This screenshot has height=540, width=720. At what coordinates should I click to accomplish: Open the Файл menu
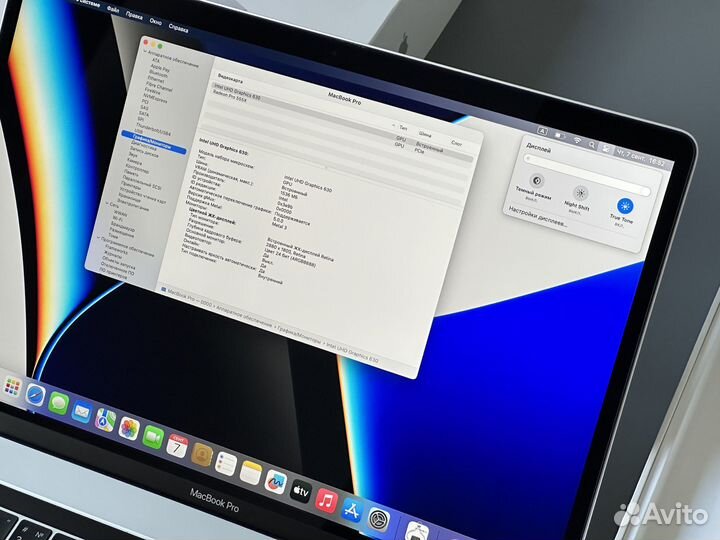(112, 9)
